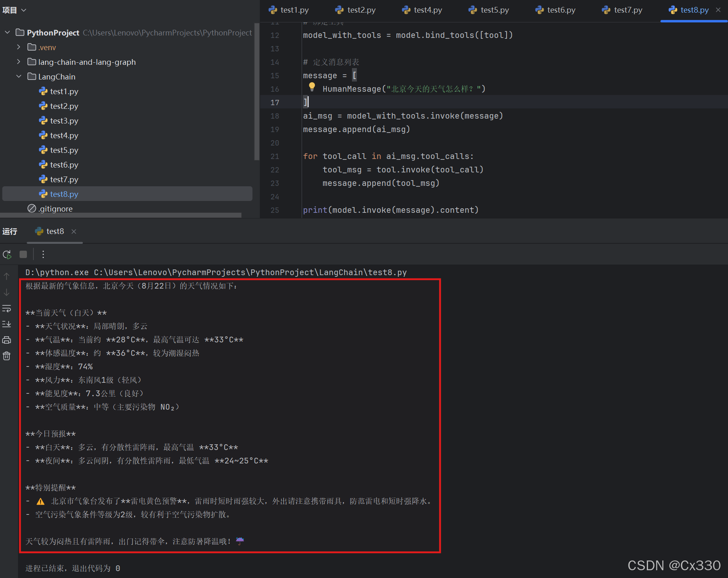Switch to the test7.py editor tab
728x578 pixels.
click(x=622, y=10)
